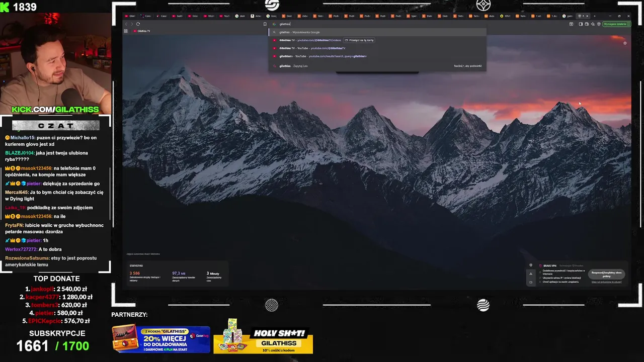The height and width of the screenshot is (362, 644).
Task: Close the active tab with its X
Action: pyautogui.click(x=587, y=16)
